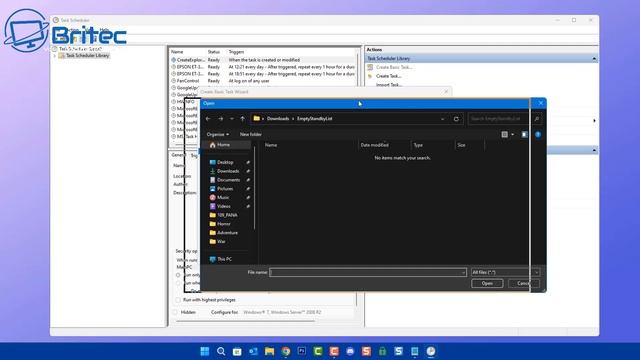Screen dimensions: 640x360
Task: Go up one folder level
Action: click(242, 119)
